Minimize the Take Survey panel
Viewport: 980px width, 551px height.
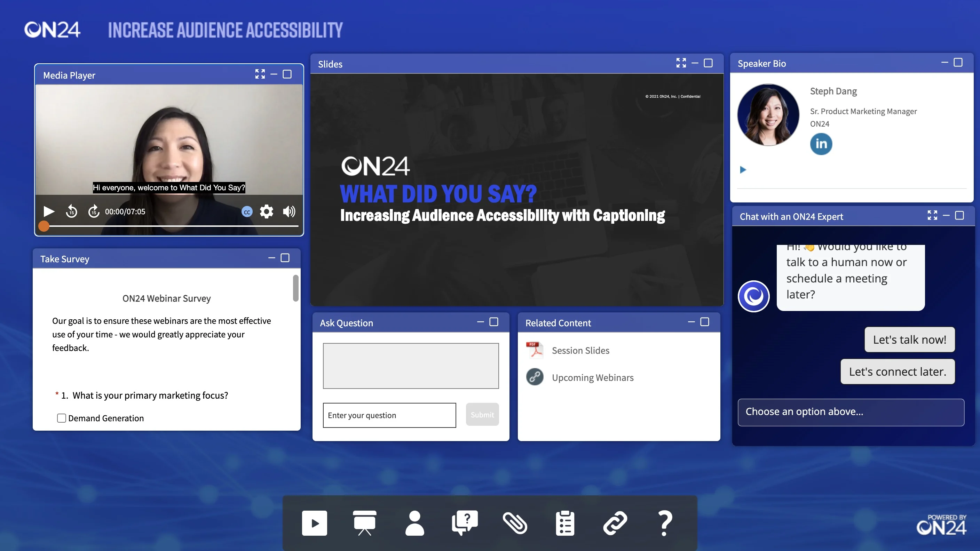[272, 258]
